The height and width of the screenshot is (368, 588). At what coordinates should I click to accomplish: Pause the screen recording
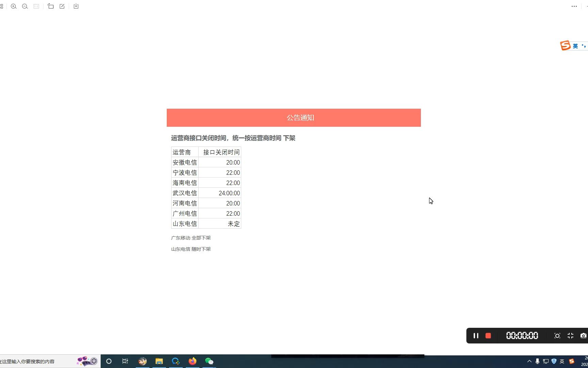click(x=476, y=336)
